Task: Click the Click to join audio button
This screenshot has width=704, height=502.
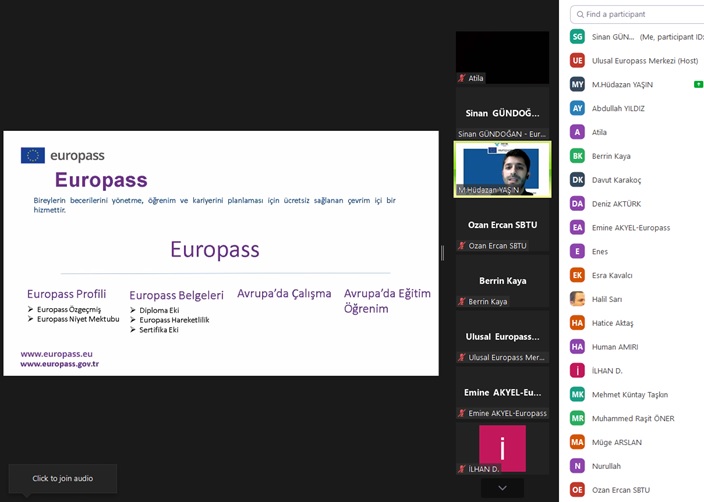Action: (63, 478)
